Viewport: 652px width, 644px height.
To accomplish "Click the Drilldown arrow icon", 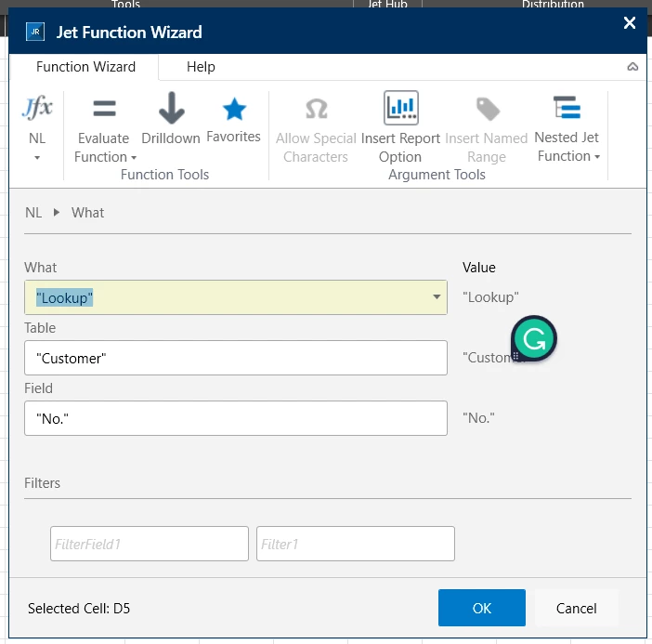I will coord(171,108).
